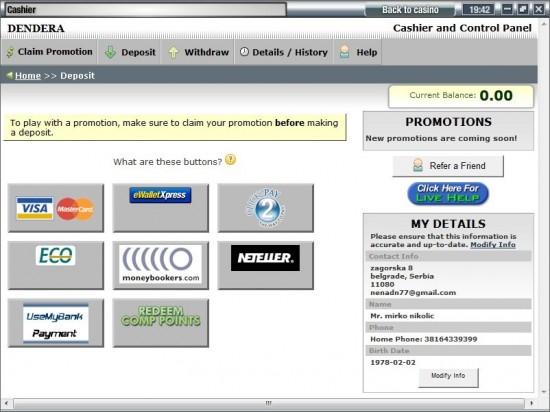This screenshot has width=550, height=412.
Task: Click the scroll right arrow
Action: pos(532,403)
